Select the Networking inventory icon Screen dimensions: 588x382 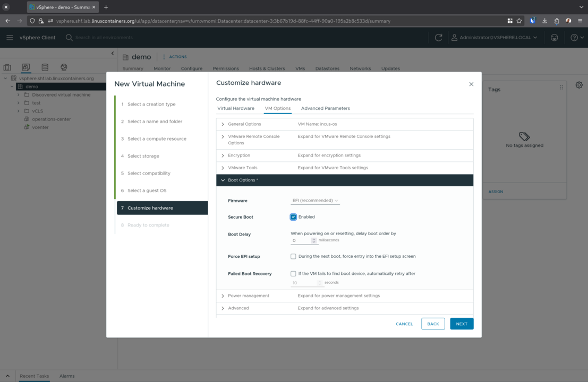pyautogui.click(x=64, y=67)
